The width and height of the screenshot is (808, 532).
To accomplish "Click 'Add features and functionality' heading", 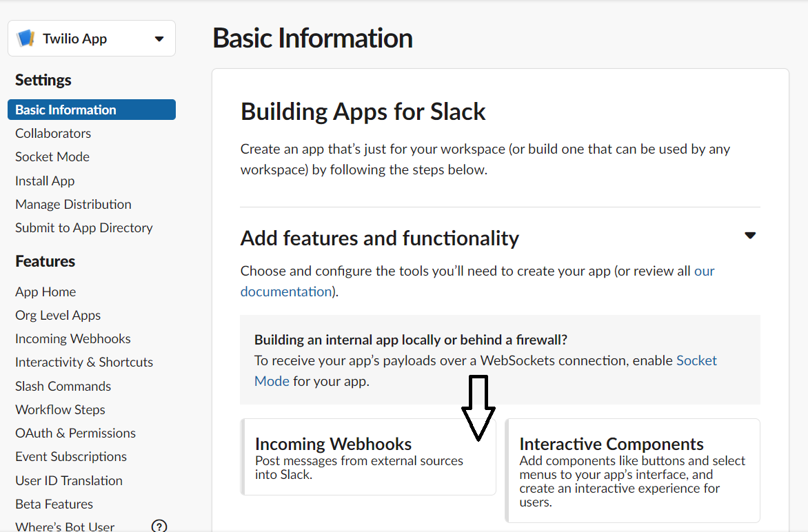I will pos(380,238).
